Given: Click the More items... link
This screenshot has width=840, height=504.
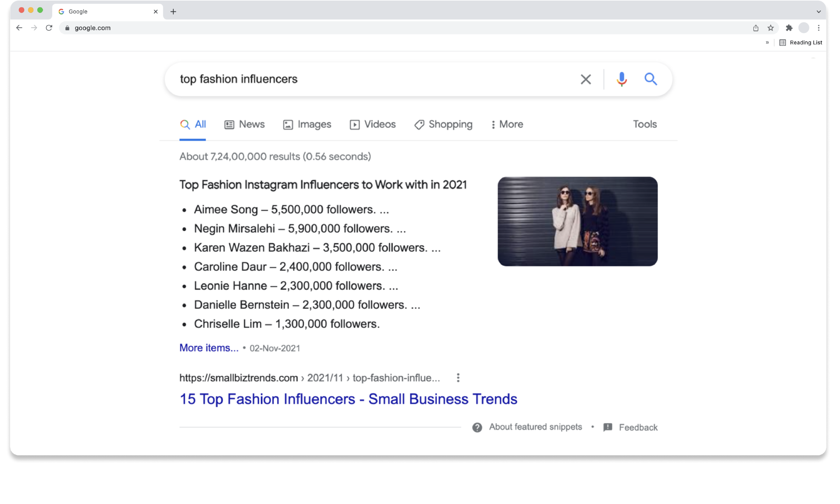Looking at the screenshot, I should [209, 348].
